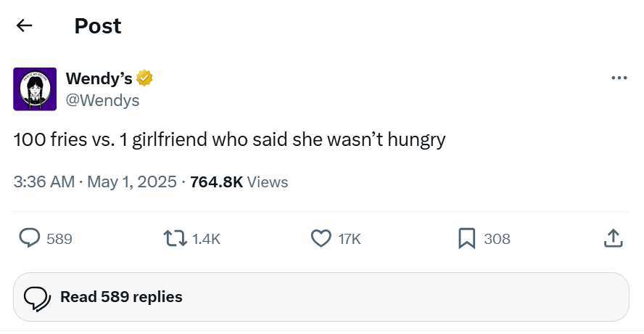Go back using the left arrow
644x334 pixels.
coord(25,26)
